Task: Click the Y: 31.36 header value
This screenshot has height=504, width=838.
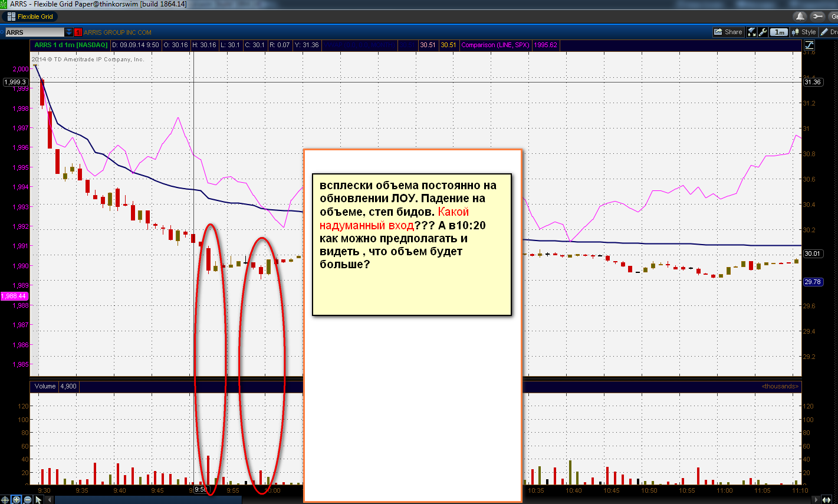Action: coord(307,45)
